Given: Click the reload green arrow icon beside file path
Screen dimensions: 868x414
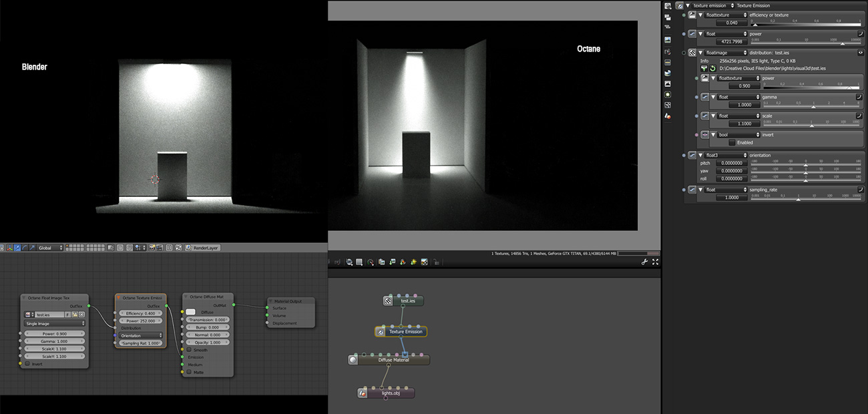Looking at the screenshot, I should 712,68.
